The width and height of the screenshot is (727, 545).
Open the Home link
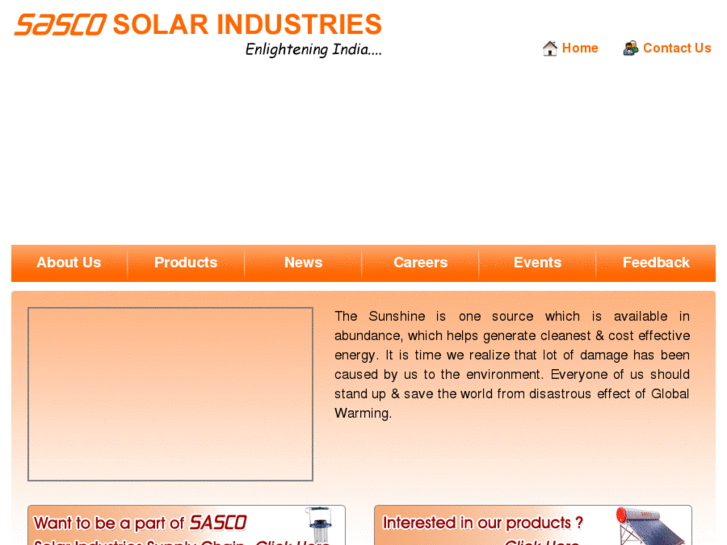(x=580, y=48)
